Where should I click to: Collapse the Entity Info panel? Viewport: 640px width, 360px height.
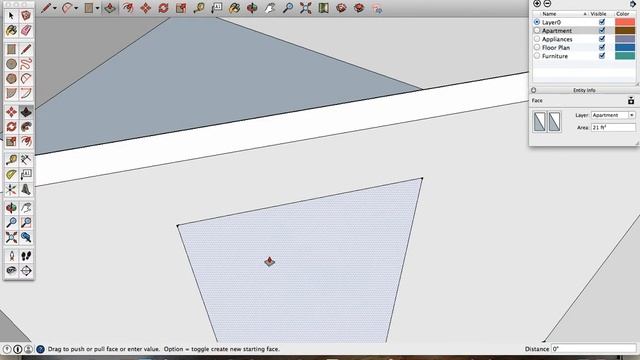pyautogui.click(x=533, y=90)
